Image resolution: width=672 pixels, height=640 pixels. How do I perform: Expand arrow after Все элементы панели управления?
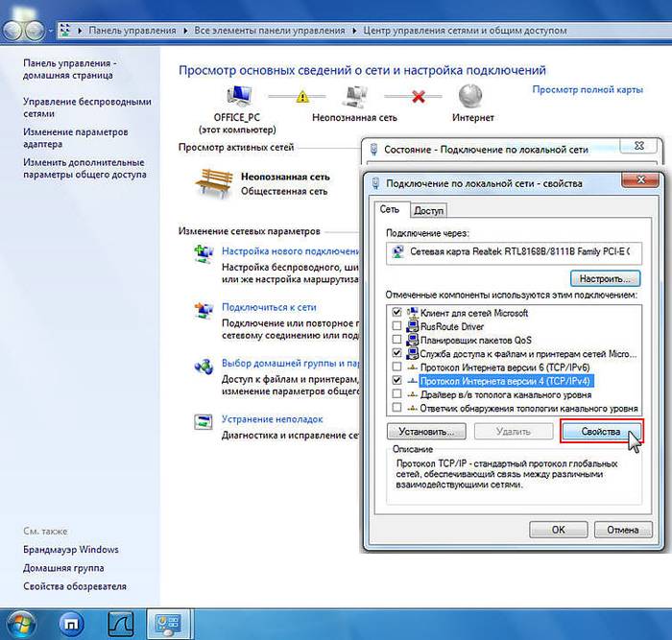(354, 31)
